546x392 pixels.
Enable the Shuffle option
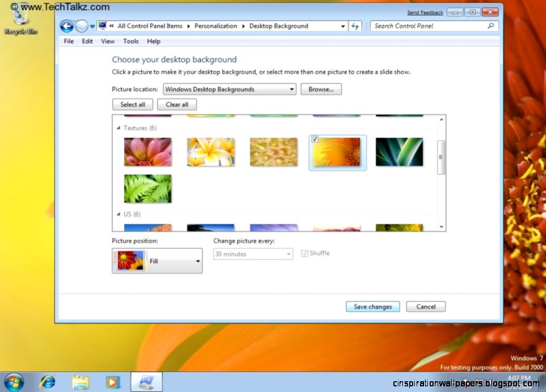[x=305, y=253]
